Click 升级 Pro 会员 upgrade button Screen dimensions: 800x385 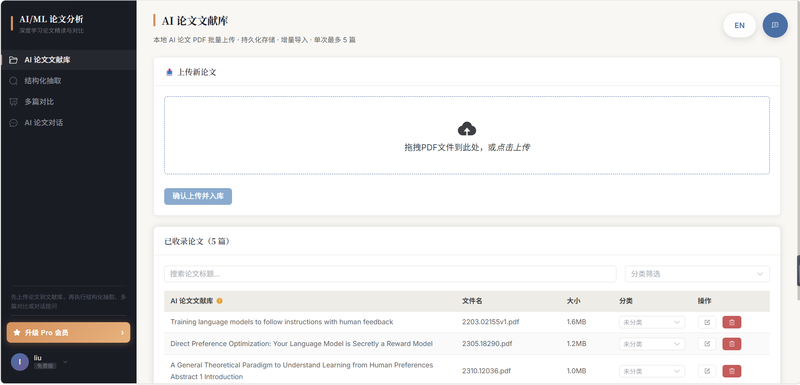pyautogui.click(x=68, y=332)
